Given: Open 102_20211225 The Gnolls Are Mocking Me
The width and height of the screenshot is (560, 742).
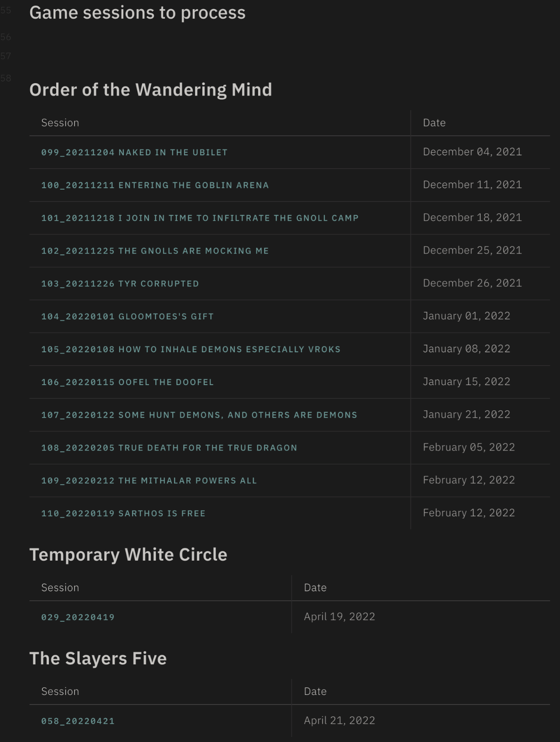Looking at the screenshot, I should click(x=155, y=251).
